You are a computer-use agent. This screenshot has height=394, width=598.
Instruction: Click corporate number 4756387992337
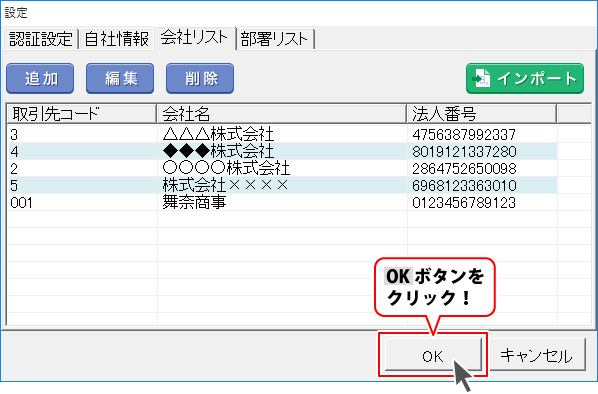pos(464,135)
